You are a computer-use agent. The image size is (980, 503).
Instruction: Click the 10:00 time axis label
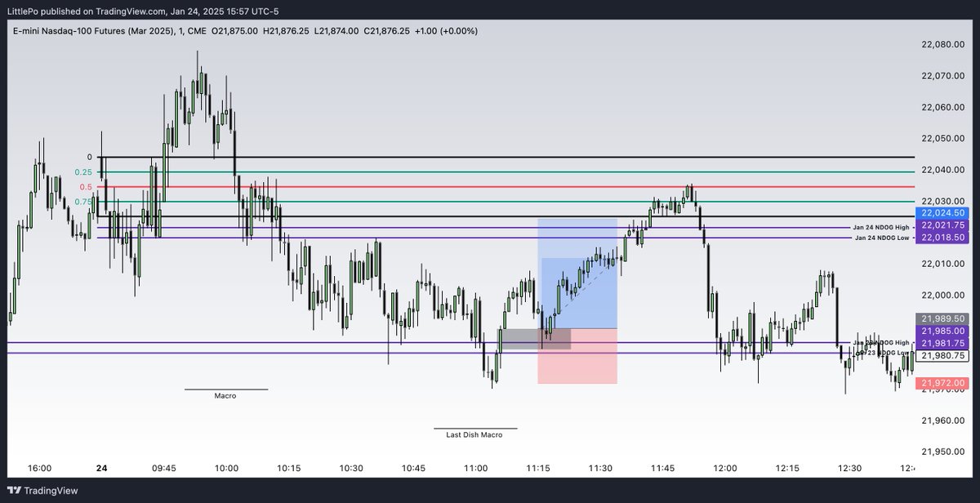coord(226,469)
